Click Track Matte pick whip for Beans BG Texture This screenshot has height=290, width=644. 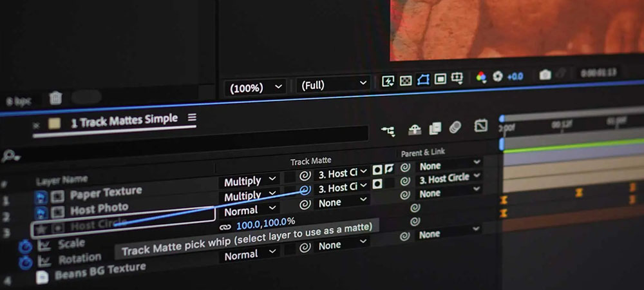click(x=305, y=247)
